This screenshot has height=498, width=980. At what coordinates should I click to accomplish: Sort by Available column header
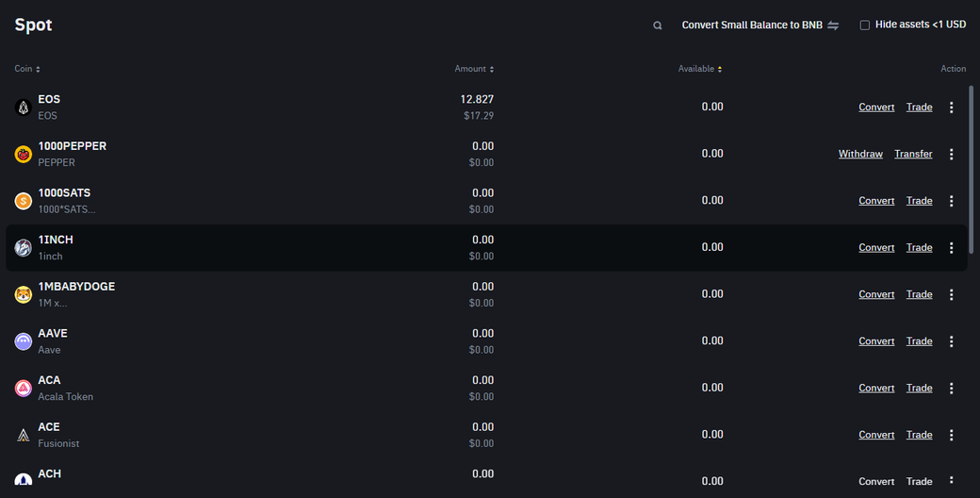700,69
